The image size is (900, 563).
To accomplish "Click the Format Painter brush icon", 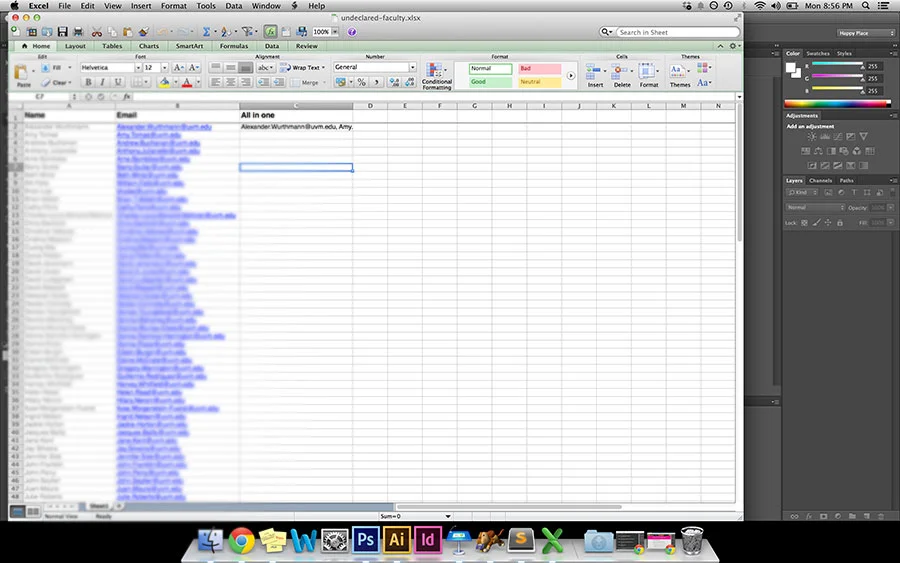I will (x=143, y=32).
